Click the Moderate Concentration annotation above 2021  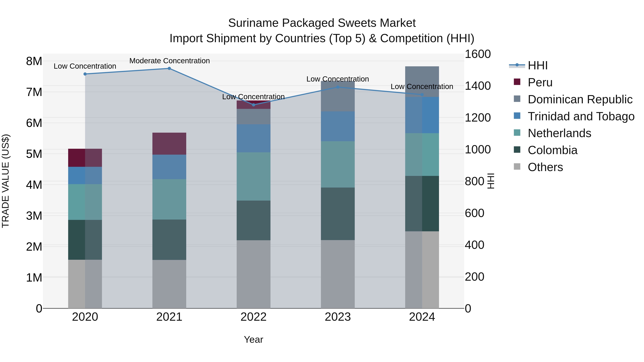[170, 61]
